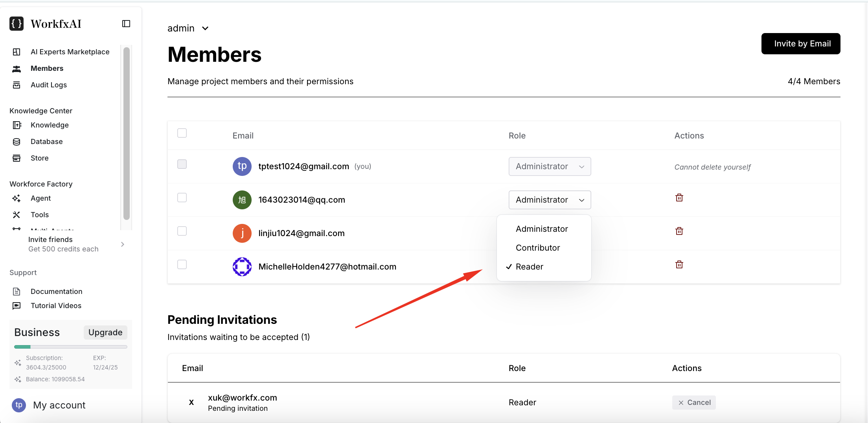The image size is (868, 423).
Task: Open Audit Logs icon in sidebar
Action: (17, 85)
